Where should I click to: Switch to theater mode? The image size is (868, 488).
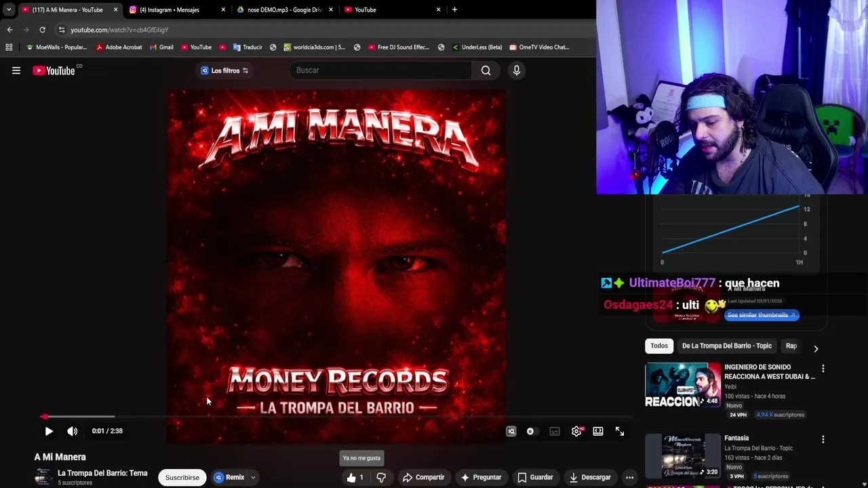[x=598, y=431]
